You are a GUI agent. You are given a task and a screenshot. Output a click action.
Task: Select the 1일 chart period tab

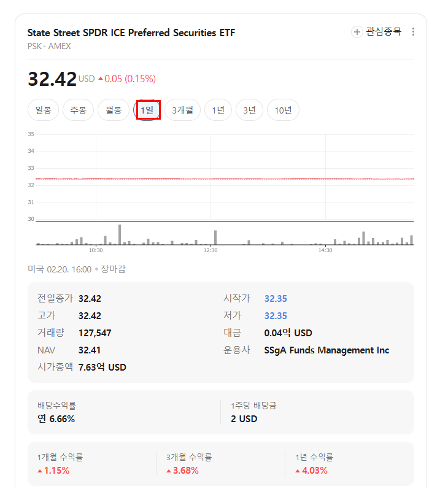tap(147, 110)
